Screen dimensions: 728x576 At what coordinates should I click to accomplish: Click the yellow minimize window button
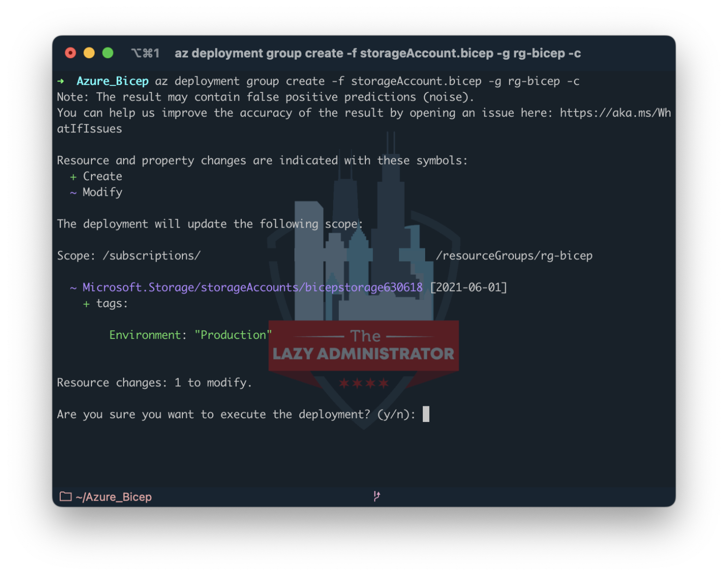[89, 53]
